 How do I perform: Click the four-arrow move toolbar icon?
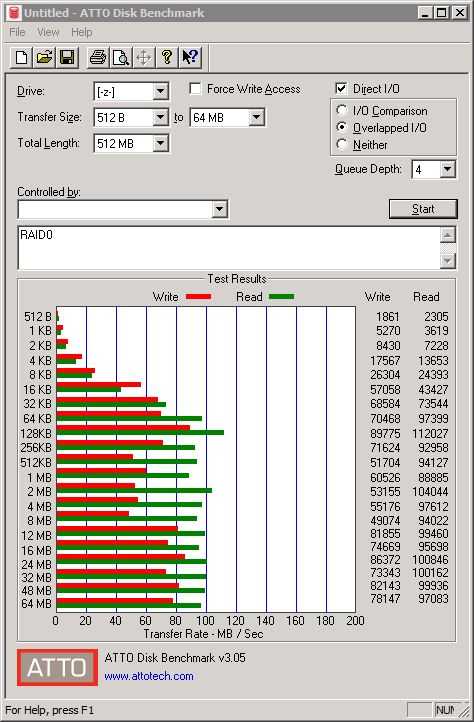(x=144, y=58)
